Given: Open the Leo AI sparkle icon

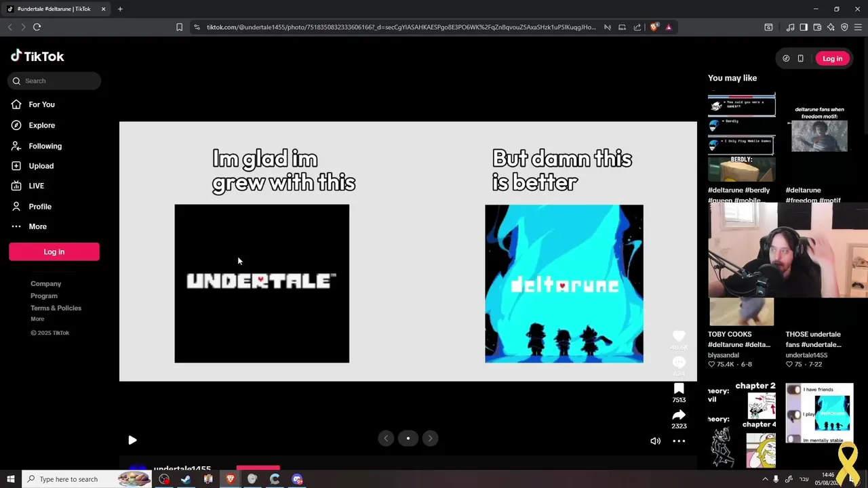Looking at the screenshot, I should coord(831,27).
